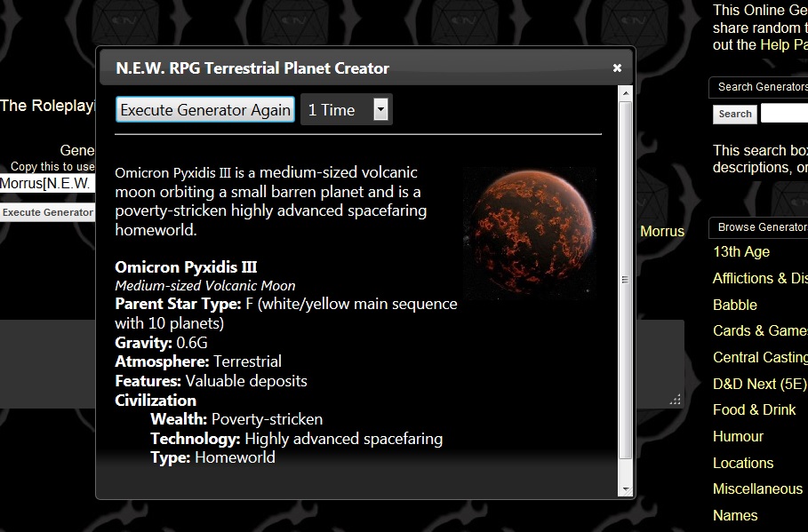Open the D&D Next (5E) category link
Screen dimensions: 808x532
pos(760,385)
